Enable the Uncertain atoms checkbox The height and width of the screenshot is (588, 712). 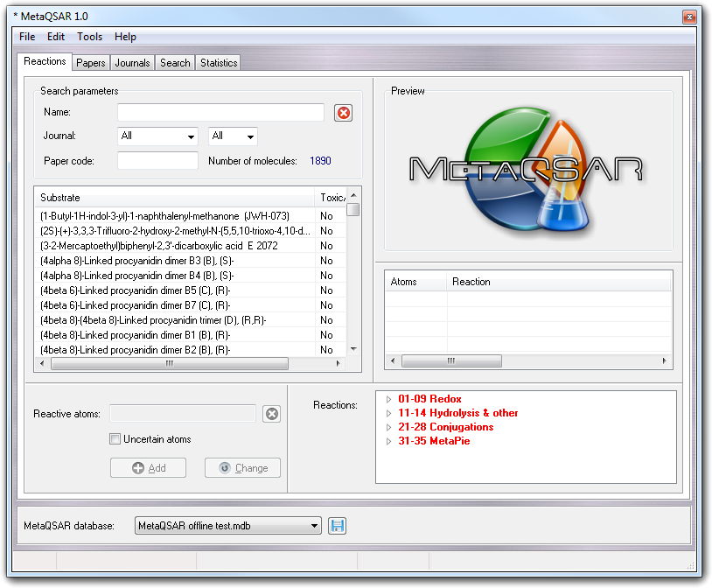click(115, 439)
